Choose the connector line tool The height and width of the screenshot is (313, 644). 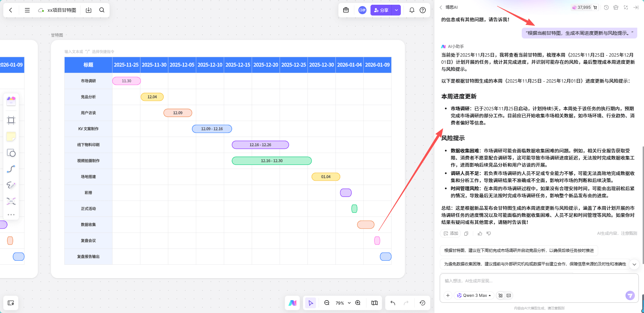11,169
